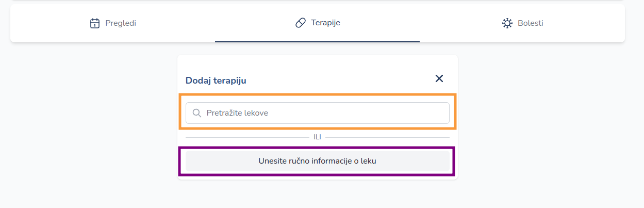
Task: Click the Bolesti tab label text
Action: point(531,23)
